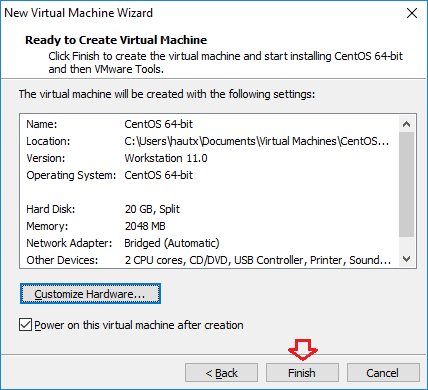Select the Operating System value CentOS 64-bit
Image resolution: width=428 pixels, height=390 pixels.
point(158,175)
